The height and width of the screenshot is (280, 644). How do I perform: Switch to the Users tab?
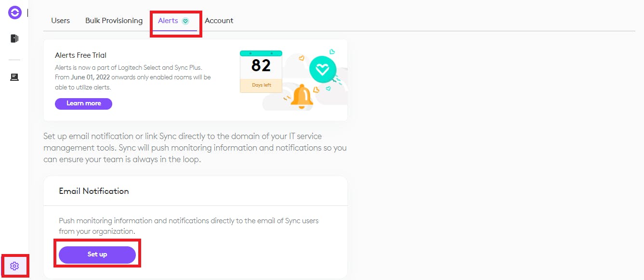click(x=61, y=21)
